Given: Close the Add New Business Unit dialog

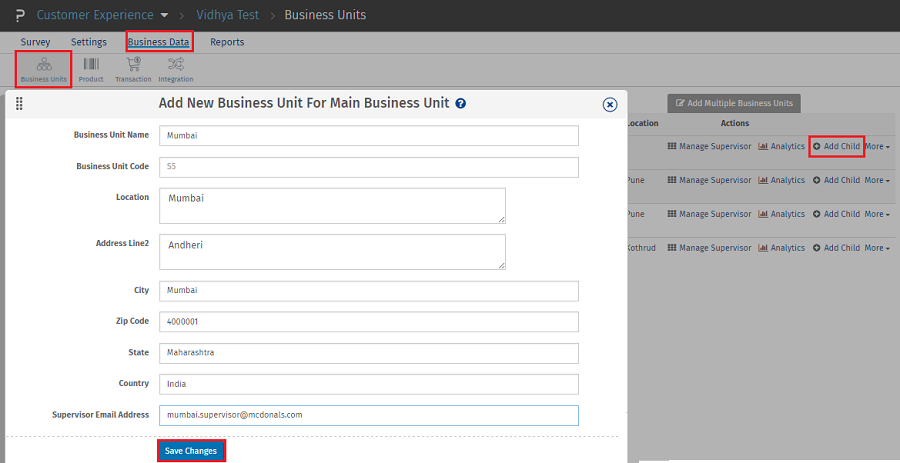Looking at the screenshot, I should 610,104.
